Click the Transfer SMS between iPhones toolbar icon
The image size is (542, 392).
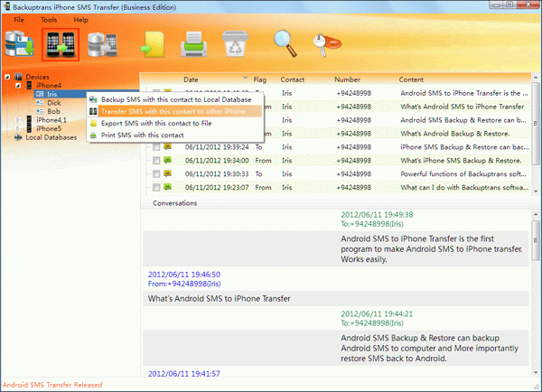[x=61, y=44]
